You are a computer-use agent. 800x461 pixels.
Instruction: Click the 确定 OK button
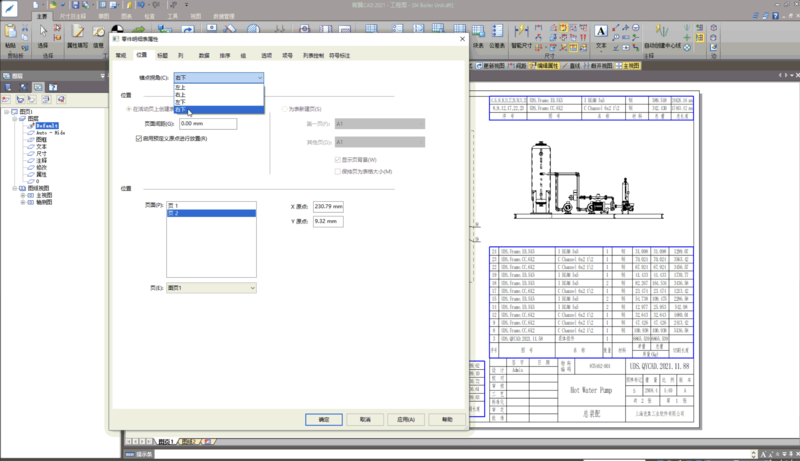coord(324,419)
